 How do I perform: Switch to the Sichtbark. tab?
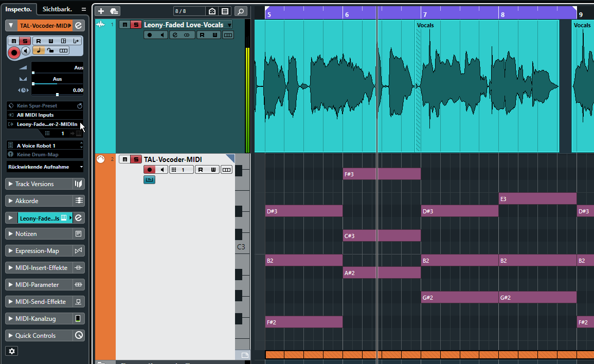pyautogui.click(x=57, y=9)
